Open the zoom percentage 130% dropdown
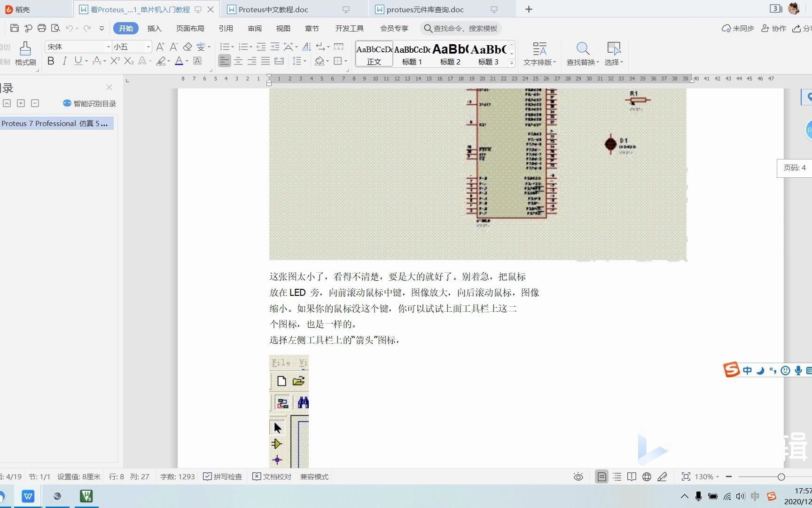 pos(707,476)
